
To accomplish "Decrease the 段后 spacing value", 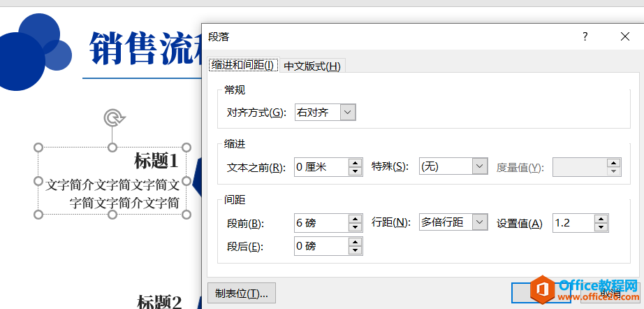I will tap(356, 251).
